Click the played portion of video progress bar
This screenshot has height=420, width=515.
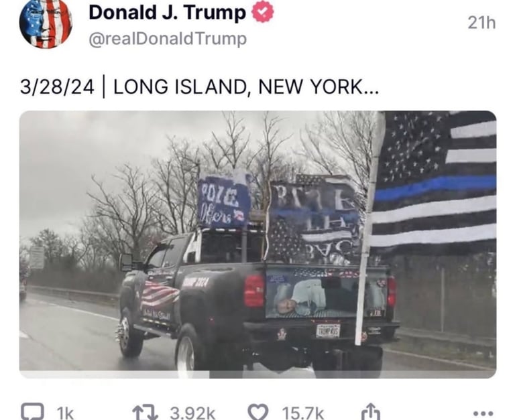tap(114, 374)
